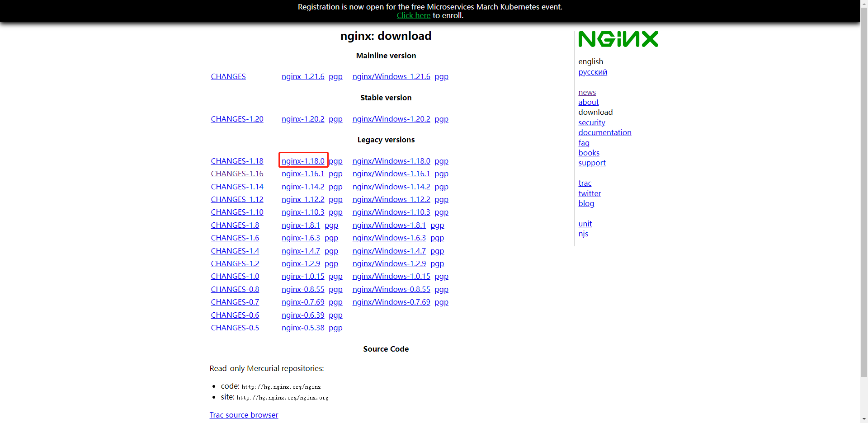This screenshot has width=868, height=423.
Task: Open CHANGES-1.0 changelog
Action: (x=235, y=276)
